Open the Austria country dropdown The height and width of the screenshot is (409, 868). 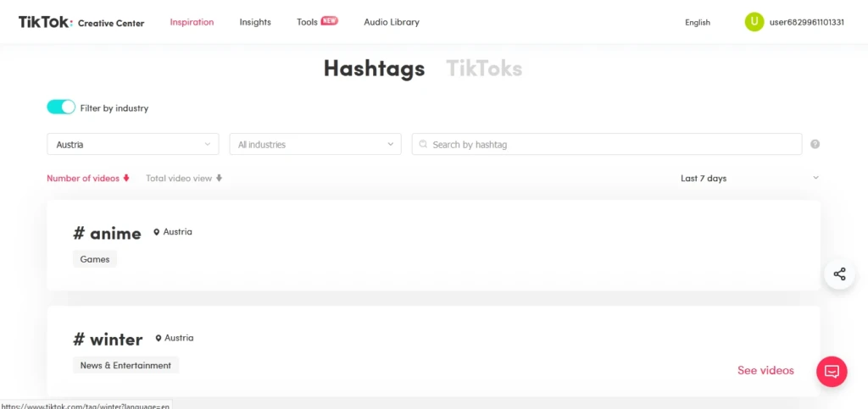[x=133, y=144]
